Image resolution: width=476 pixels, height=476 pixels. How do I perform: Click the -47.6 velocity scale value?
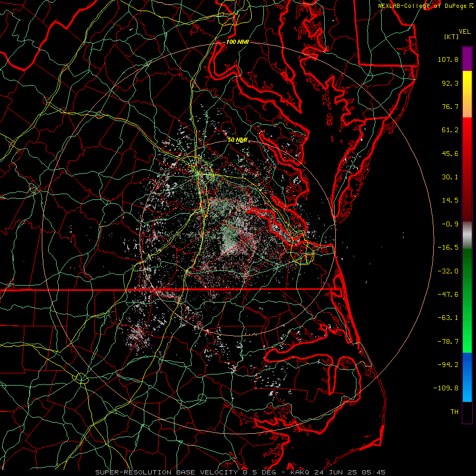pyautogui.click(x=448, y=295)
